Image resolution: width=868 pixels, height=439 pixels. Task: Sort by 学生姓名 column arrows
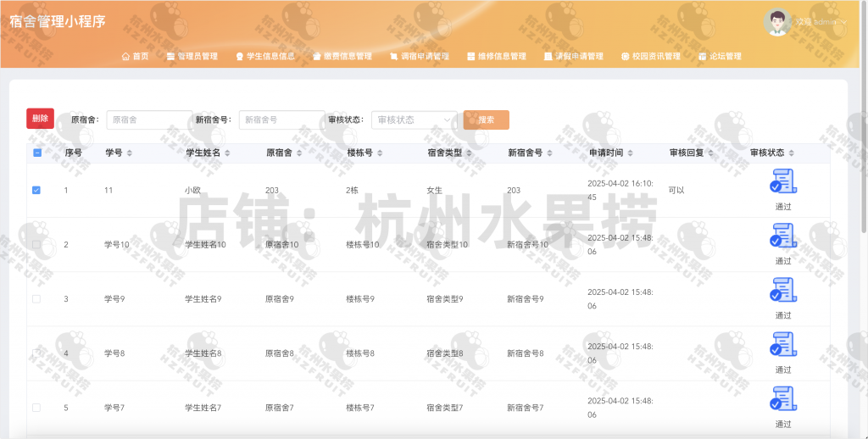[x=227, y=153]
